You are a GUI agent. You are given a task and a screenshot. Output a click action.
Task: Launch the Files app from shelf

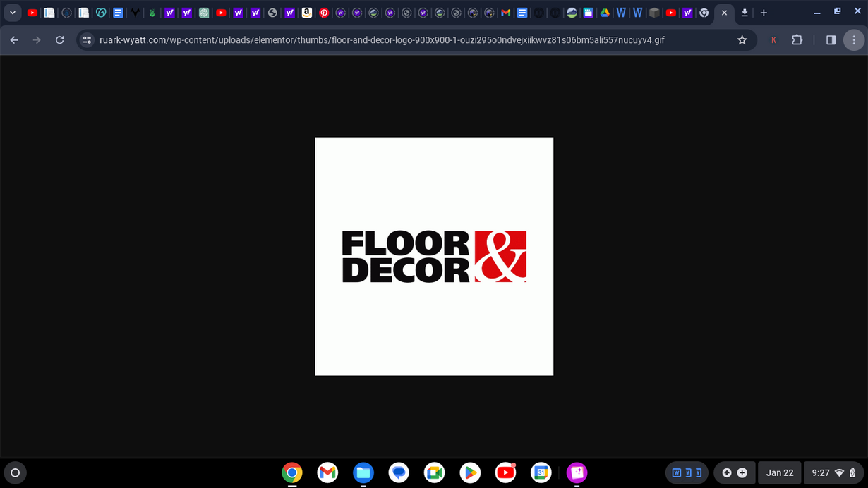pos(363,472)
